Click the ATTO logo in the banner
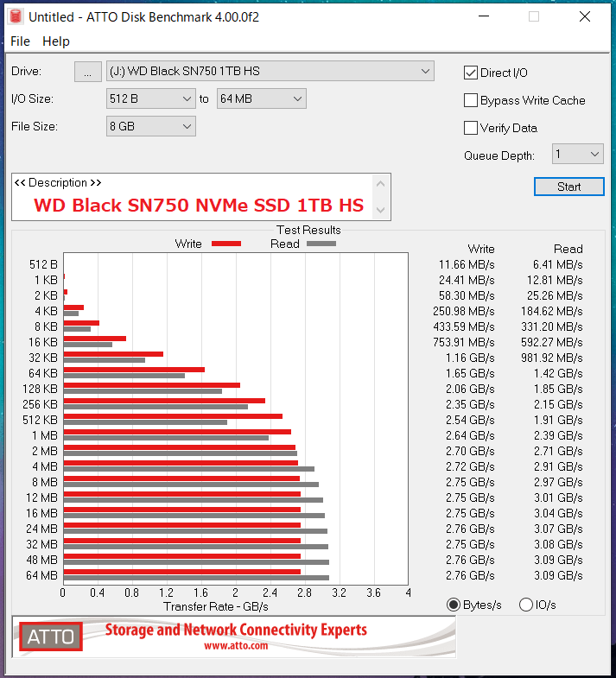 tap(51, 637)
